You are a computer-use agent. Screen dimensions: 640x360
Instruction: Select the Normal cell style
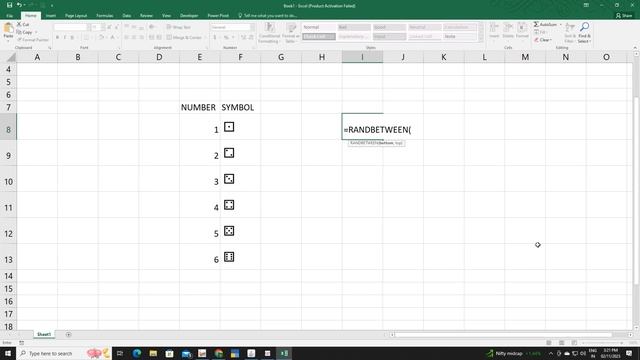point(319,27)
